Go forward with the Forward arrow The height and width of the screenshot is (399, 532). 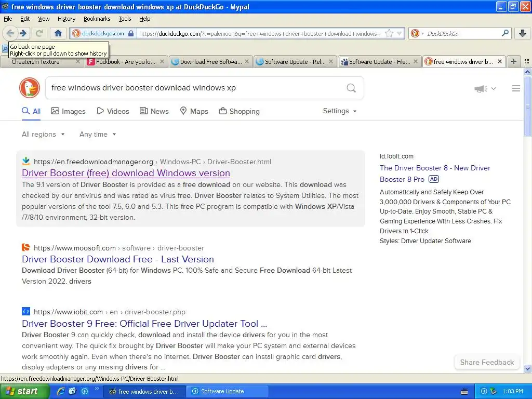tap(23, 33)
